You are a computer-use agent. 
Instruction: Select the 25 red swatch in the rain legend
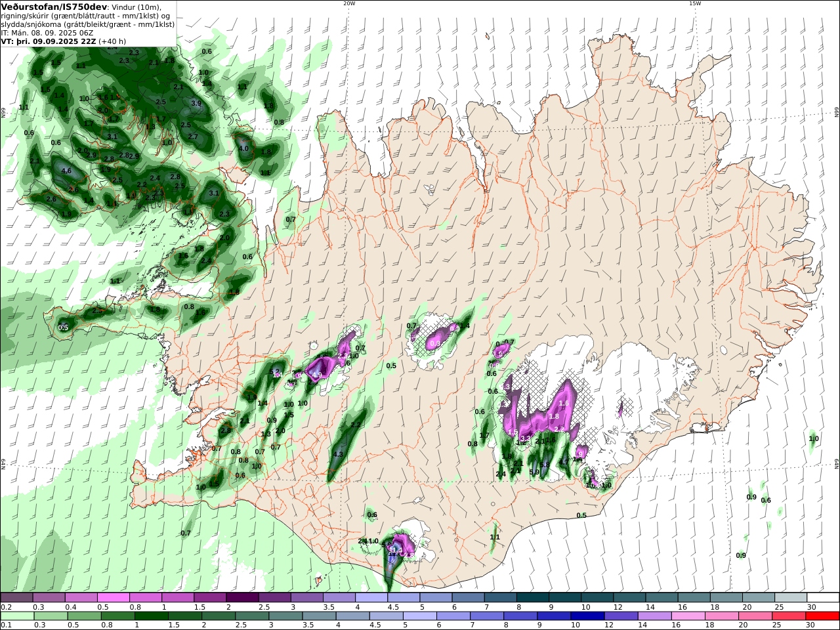click(788, 616)
